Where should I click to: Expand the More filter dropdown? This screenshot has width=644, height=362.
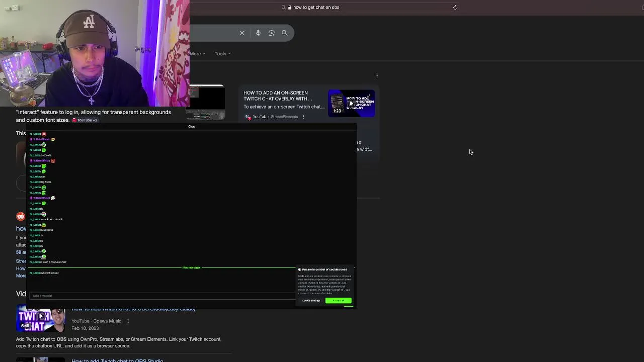pos(197,54)
